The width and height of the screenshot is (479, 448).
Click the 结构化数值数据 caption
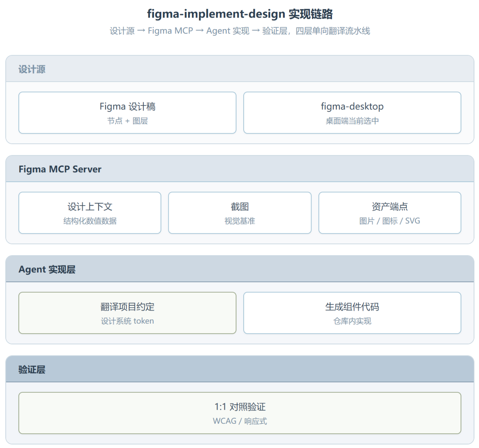[x=90, y=221]
